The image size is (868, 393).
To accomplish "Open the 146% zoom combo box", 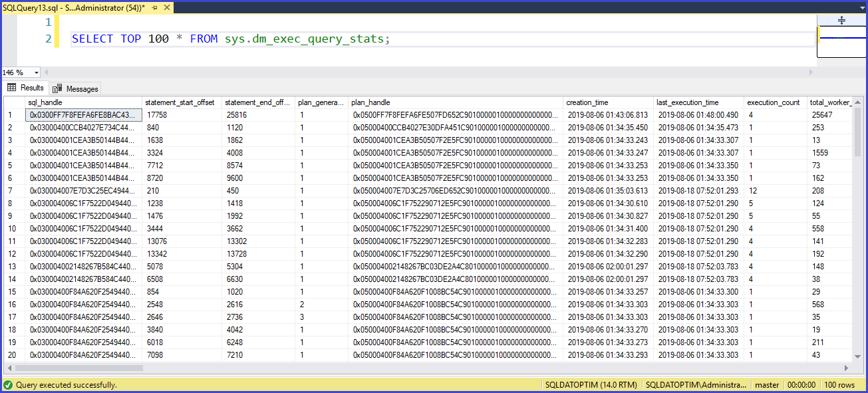I will click(x=20, y=72).
